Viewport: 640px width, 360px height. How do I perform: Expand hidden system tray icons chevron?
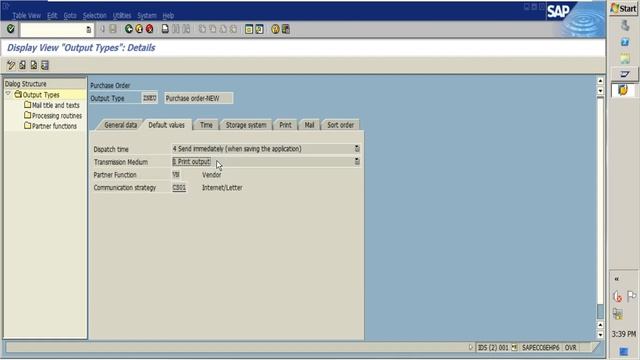point(617,279)
